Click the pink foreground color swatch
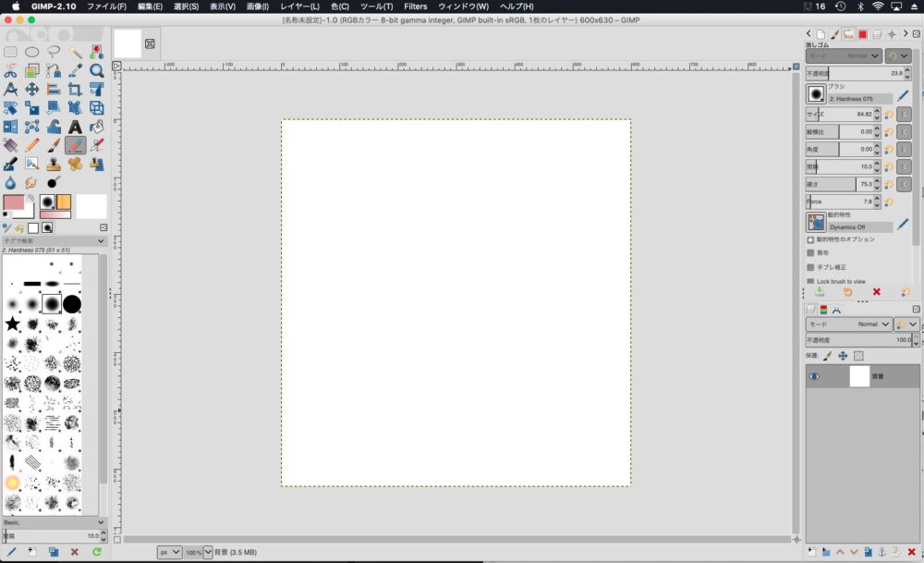Screen dimensions: 924x563 pos(14,202)
